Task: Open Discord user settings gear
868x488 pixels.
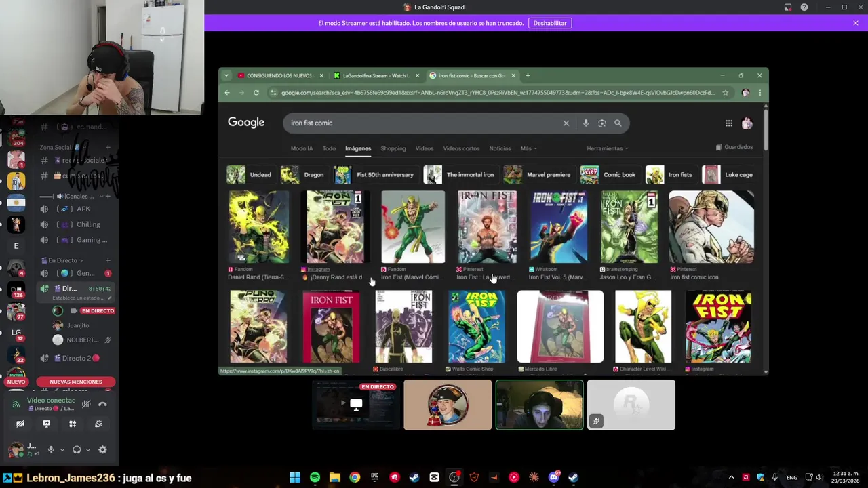Action: [102, 449]
